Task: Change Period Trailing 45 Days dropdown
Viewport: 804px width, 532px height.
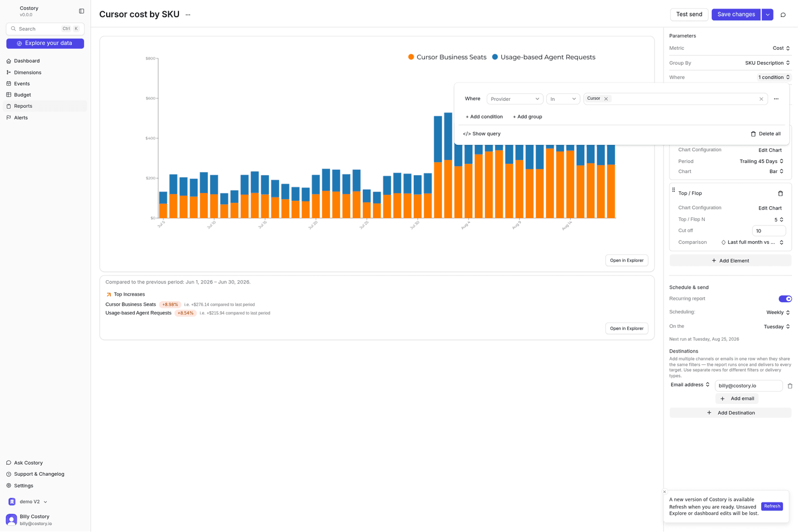Action: [761, 161]
